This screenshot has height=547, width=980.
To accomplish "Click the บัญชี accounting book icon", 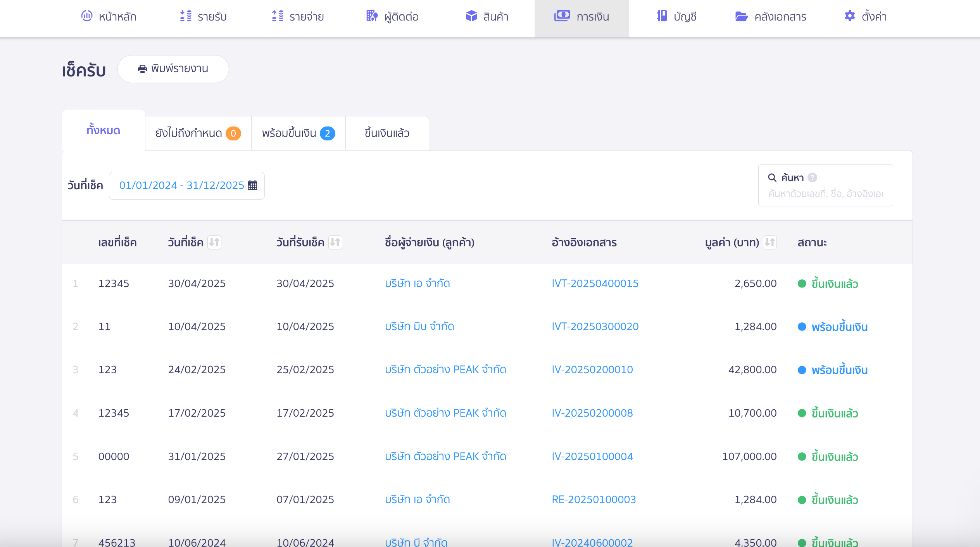I will click(x=662, y=16).
